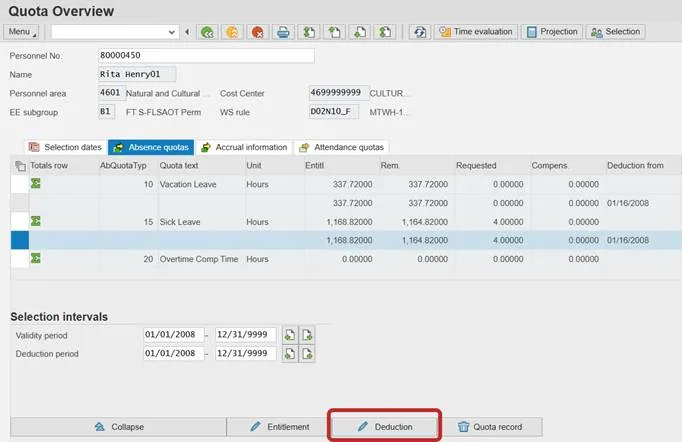The width and height of the screenshot is (682, 442).
Task: Click totals sigma icon for Sick Leave
Action: click(37, 221)
